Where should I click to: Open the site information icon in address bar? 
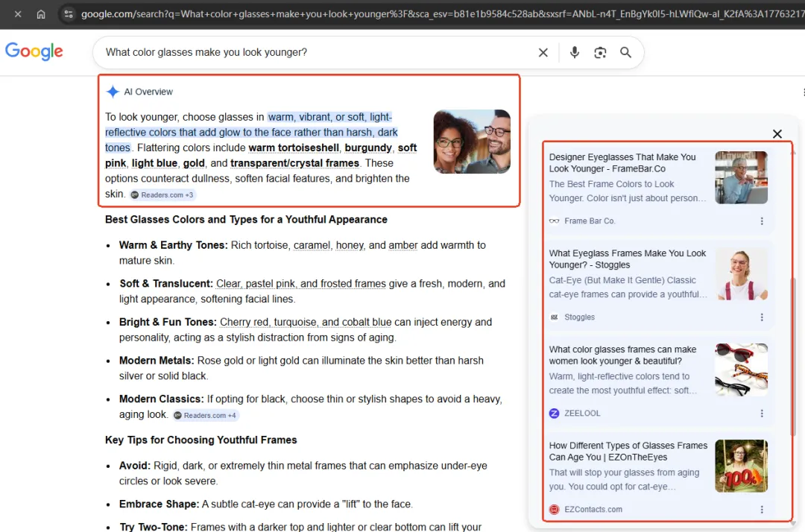pyautogui.click(x=69, y=14)
